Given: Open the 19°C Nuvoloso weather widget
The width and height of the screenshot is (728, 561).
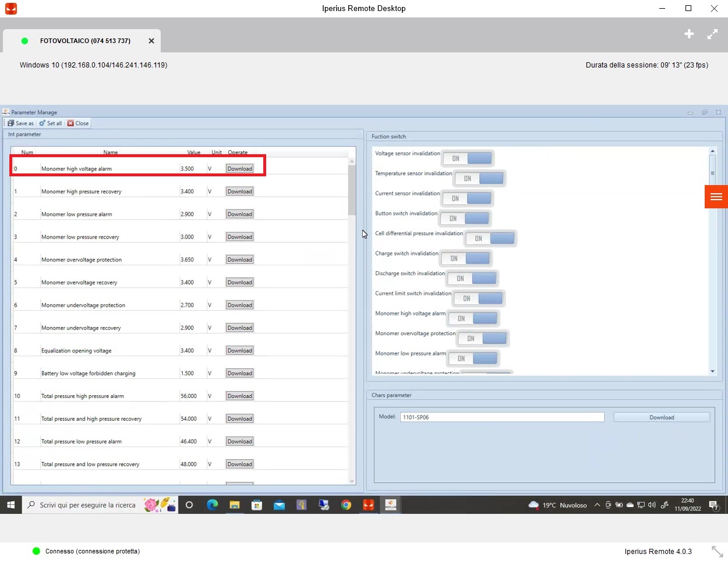Looking at the screenshot, I should click(558, 505).
